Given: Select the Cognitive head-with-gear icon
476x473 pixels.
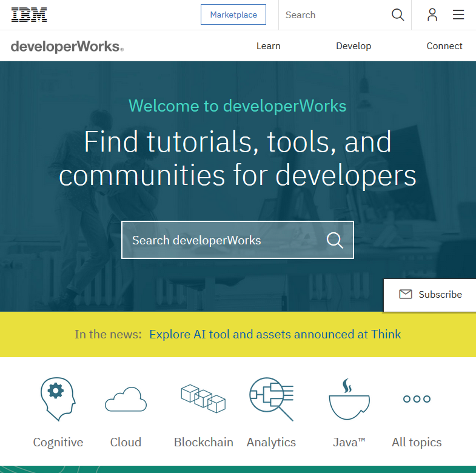Looking at the screenshot, I should [x=58, y=399].
